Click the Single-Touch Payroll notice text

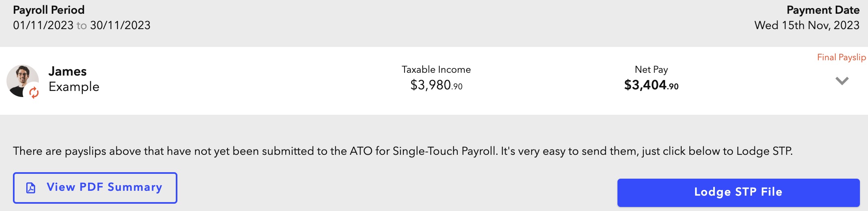coord(402,151)
